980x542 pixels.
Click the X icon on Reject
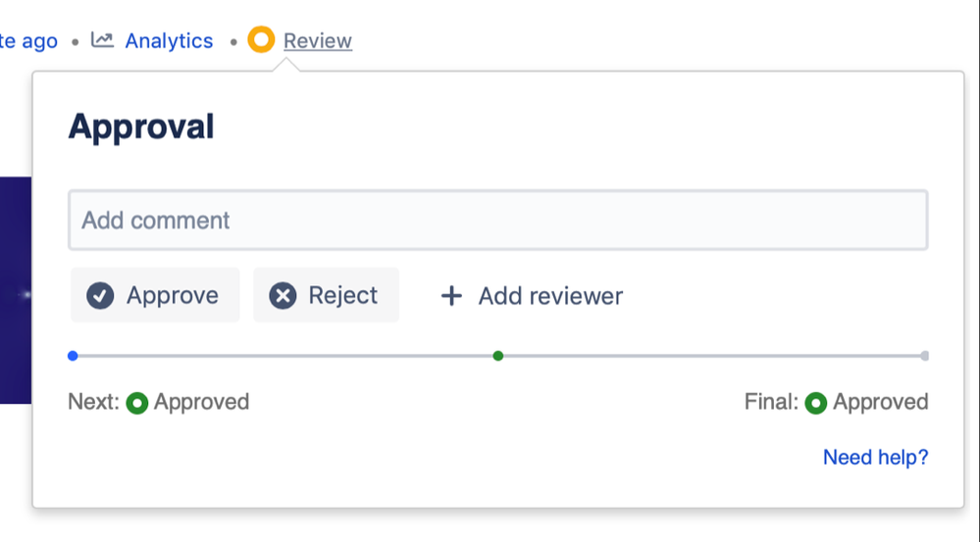(x=283, y=296)
